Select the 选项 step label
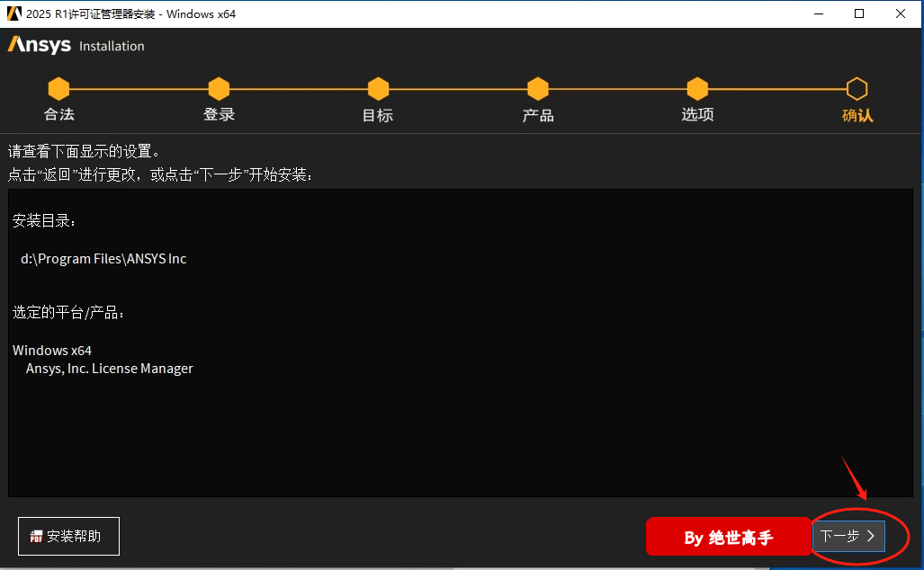924x570 pixels. [697, 114]
